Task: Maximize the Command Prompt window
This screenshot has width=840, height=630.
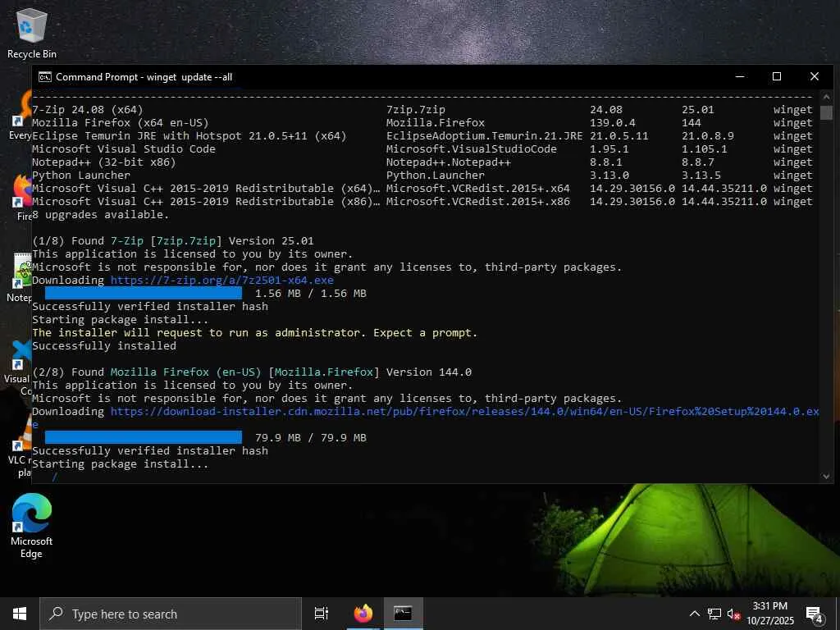Action: tap(777, 76)
